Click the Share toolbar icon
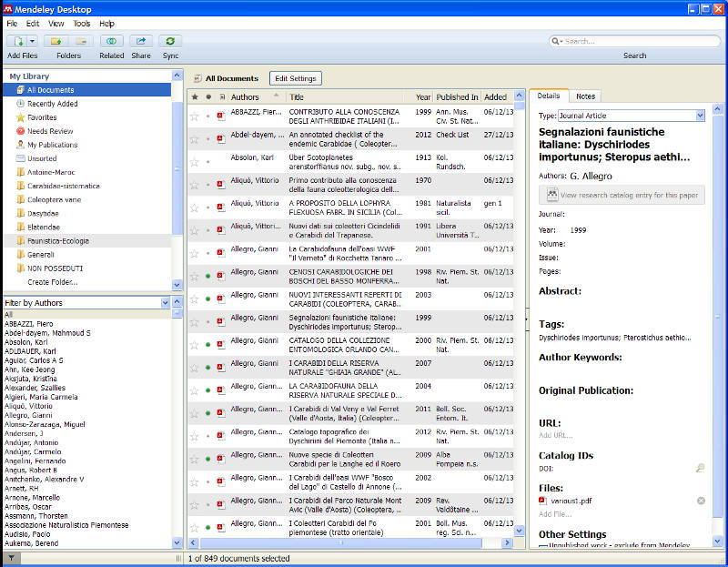The height and width of the screenshot is (567, 728). click(x=141, y=41)
